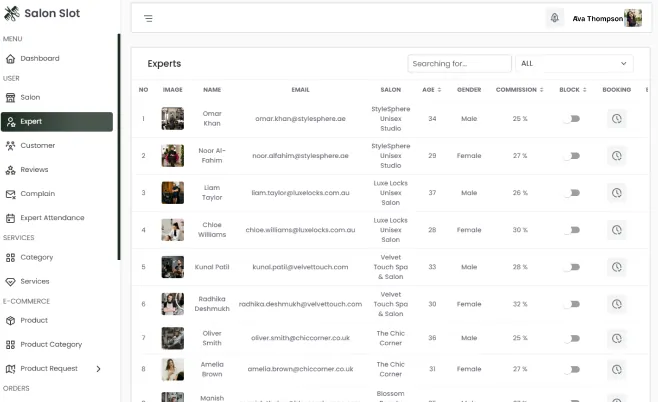This screenshot has height=402, width=658.
Task: Open booking history for Chloe Williams
Action: pyautogui.click(x=616, y=230)
